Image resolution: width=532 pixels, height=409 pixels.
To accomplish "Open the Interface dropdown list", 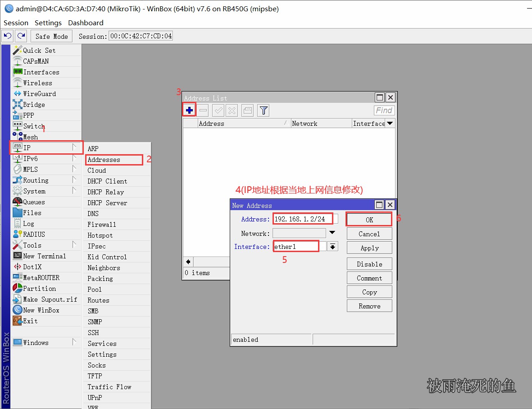I will point(332,247).
